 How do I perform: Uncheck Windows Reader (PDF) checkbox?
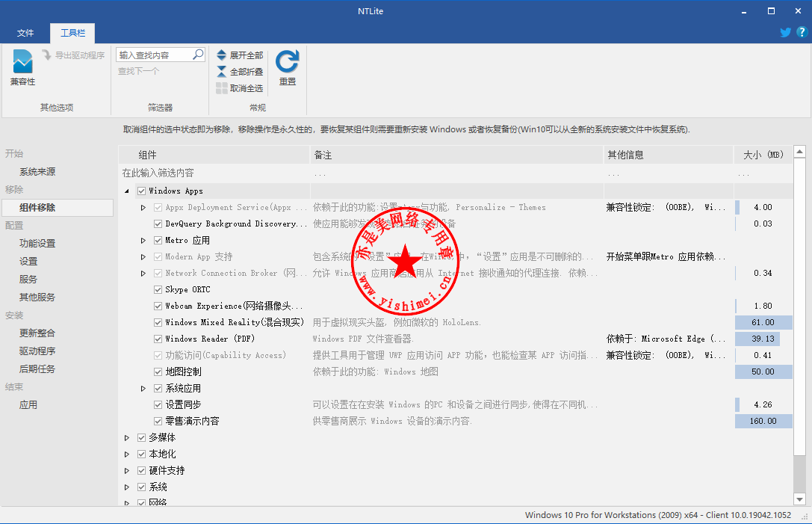coord(158,339)
